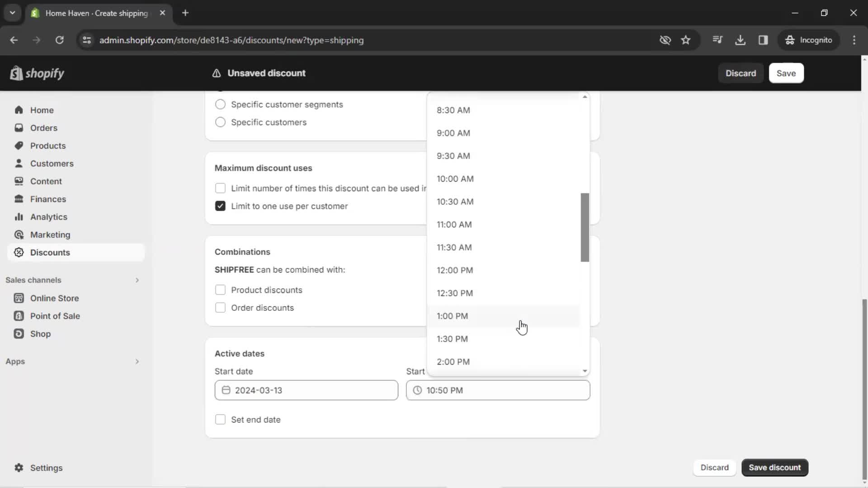Screen dimensions: 868x488
Task: Expand Apps section in sidebar
Action: click(x=137, y=361)
